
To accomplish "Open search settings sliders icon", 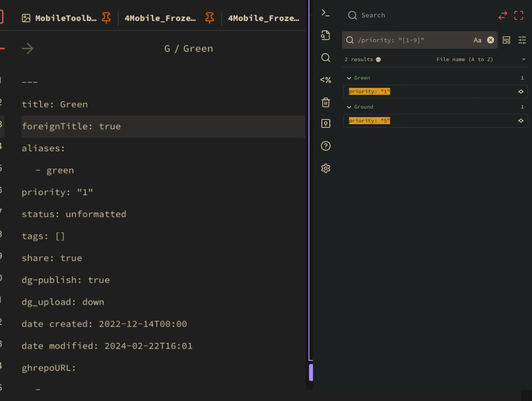I will (522, 40).
